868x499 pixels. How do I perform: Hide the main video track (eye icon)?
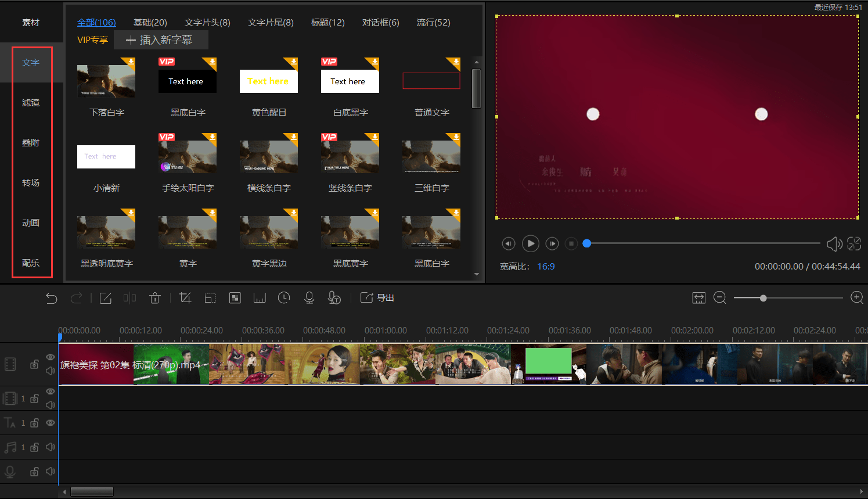51,357
